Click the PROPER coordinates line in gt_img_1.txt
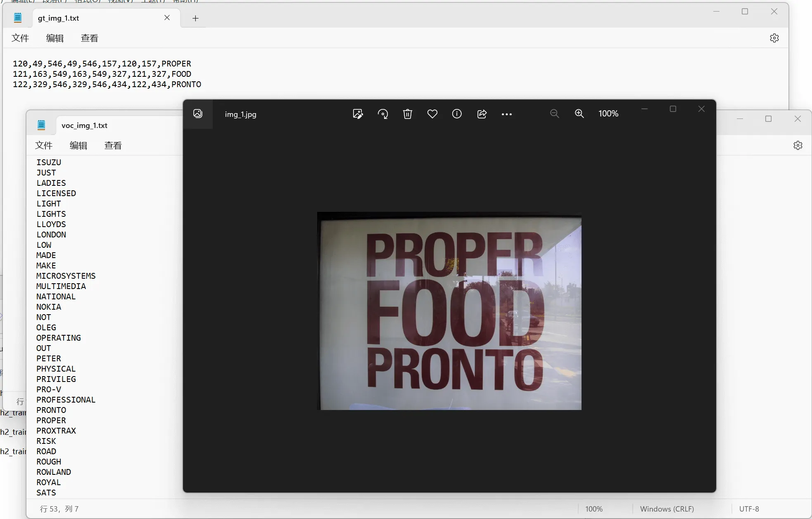 point(102,64)
